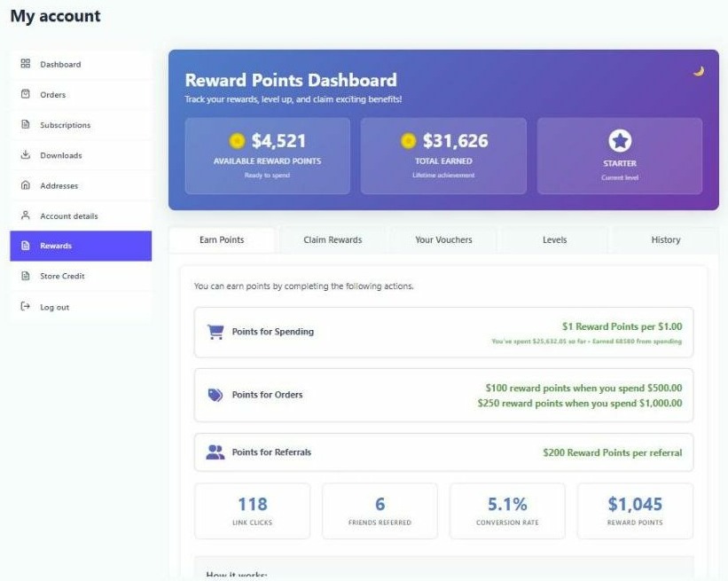728x581 pixels.
Task: Open Addresses from the sidebar
Action: [x=81, y=185]
